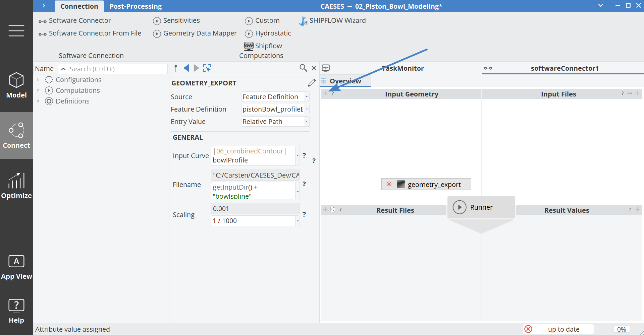
Task: Add a new Input Geometry entry
Action: pyautogui.click(x=325, y=93)
